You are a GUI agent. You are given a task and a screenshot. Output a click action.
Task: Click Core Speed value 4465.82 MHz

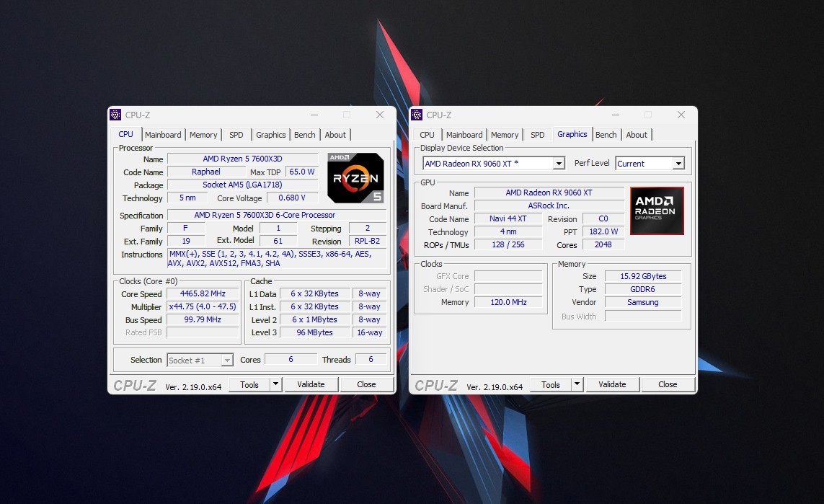pyautogui.click(x=203, y=293)
